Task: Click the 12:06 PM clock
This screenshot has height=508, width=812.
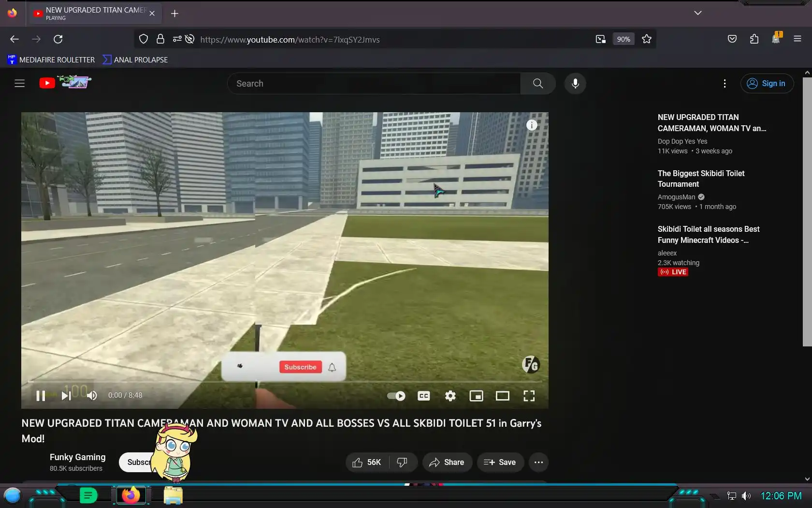Action: (781, 496)
